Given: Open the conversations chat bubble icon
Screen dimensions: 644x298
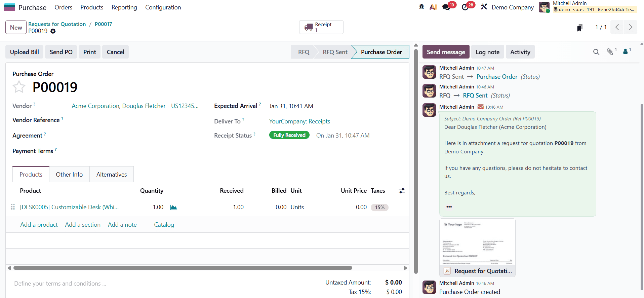Looking at the screenshot, I should (446, 7).
